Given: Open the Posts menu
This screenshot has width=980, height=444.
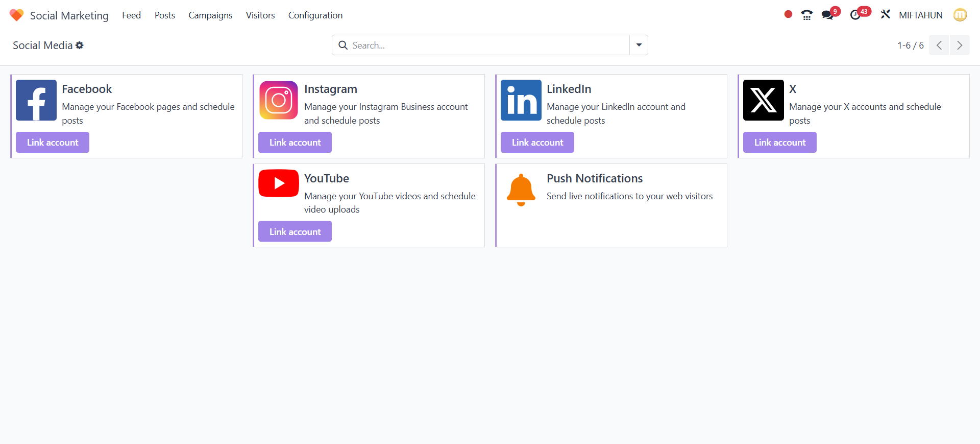Looking at the screenshot, I should point(165,15).
